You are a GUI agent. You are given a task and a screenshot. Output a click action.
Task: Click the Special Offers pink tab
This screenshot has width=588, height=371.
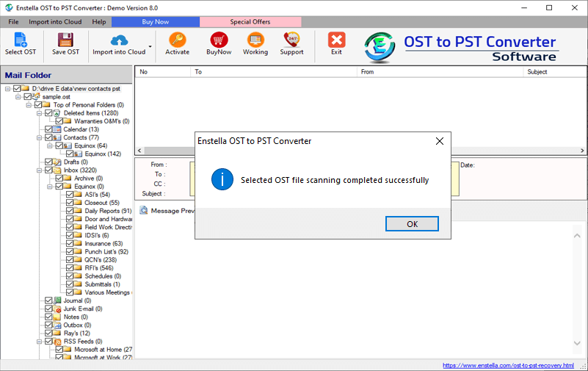[x=250, y=22]
